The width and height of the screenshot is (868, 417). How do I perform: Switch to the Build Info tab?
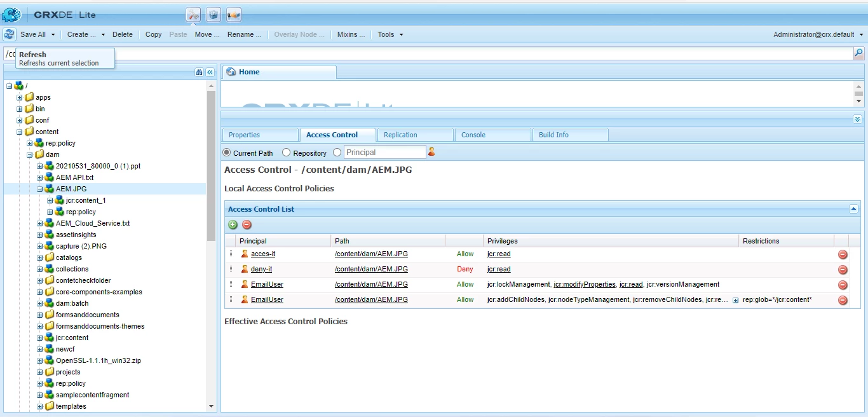[x=570, y=135]
